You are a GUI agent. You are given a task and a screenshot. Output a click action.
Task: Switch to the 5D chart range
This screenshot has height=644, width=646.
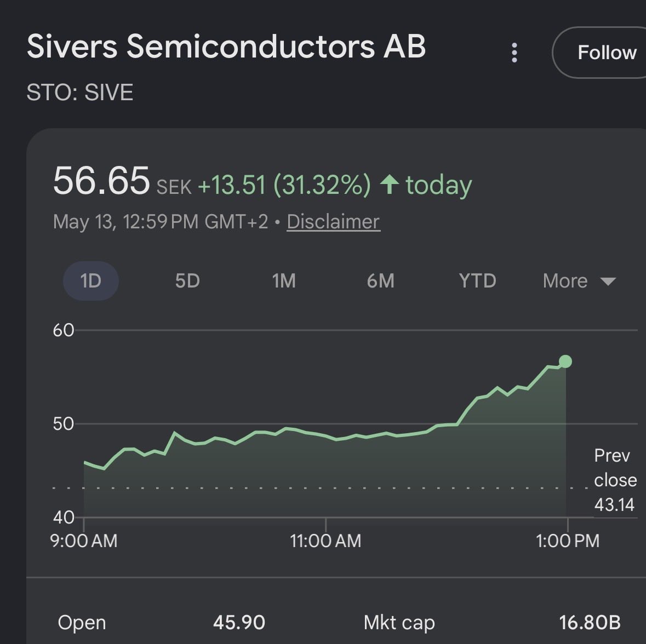click(187, 281)
